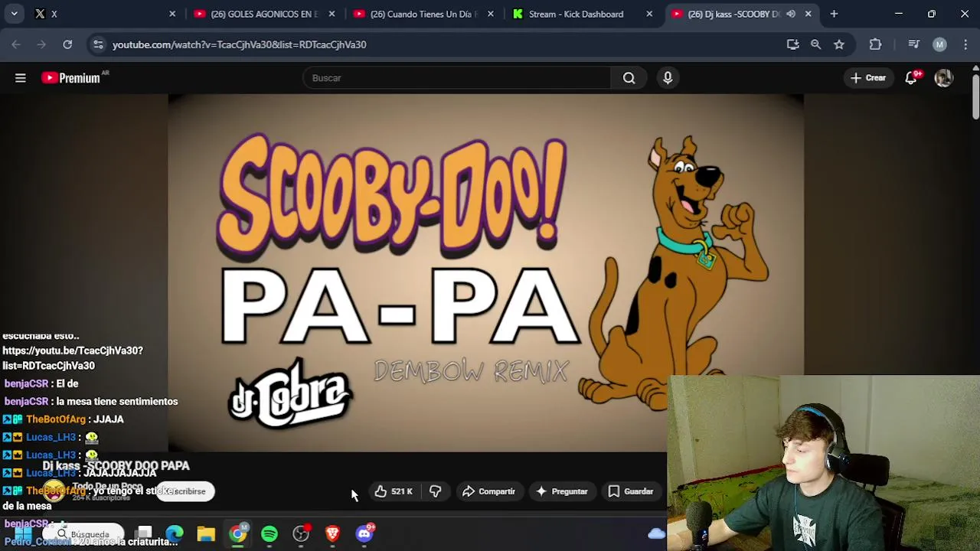Expand Chrome tab search dropdown

point(14,14)
